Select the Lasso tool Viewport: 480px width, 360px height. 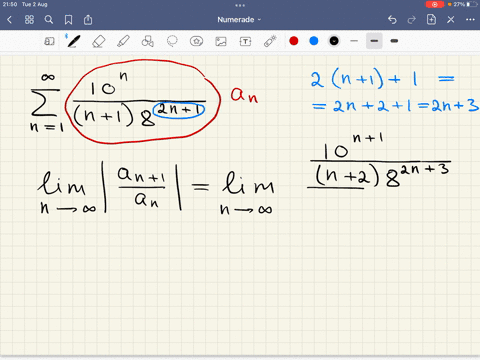point(172,41)
